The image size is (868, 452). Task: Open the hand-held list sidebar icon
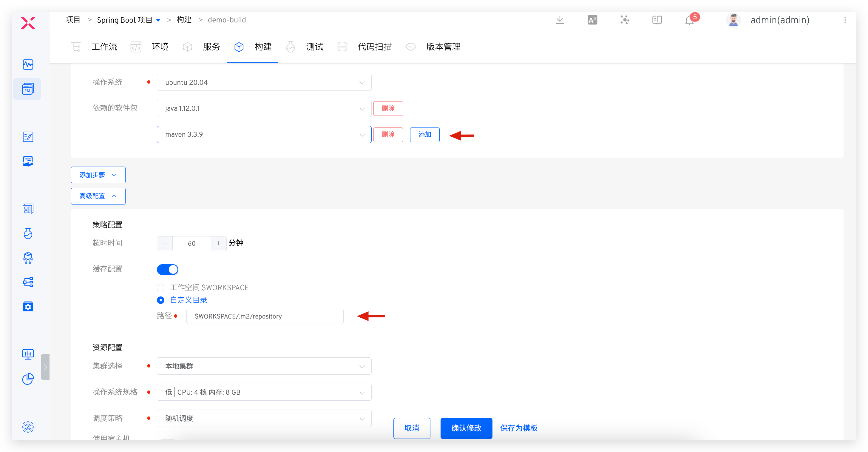point(28,161)
